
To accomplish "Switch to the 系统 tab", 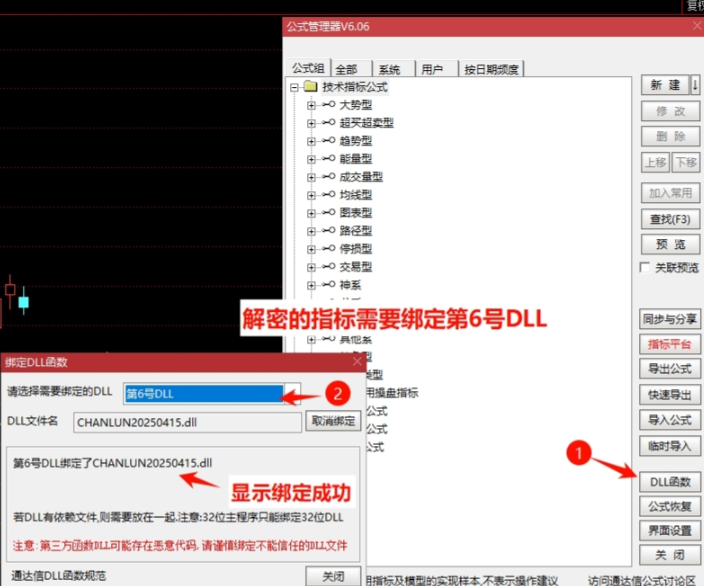I will pyautogui.click(x=393, y=69).
